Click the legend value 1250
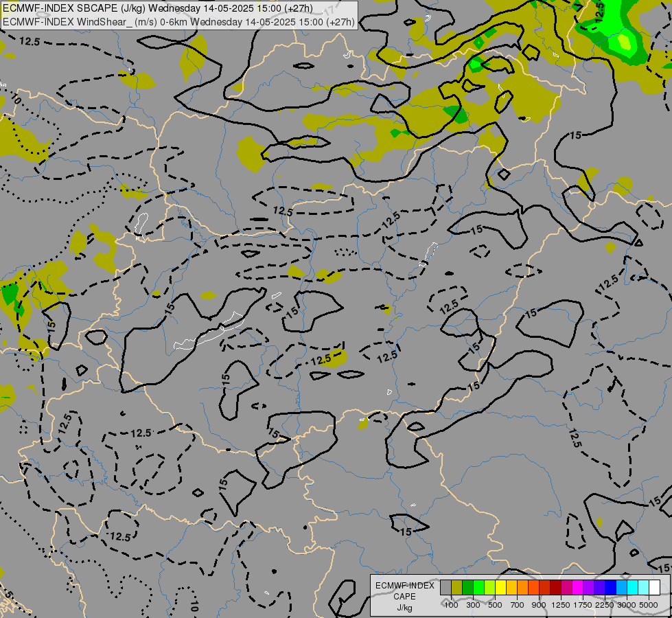Viewport: 672px width, 618px height. [x=561, y=605]
